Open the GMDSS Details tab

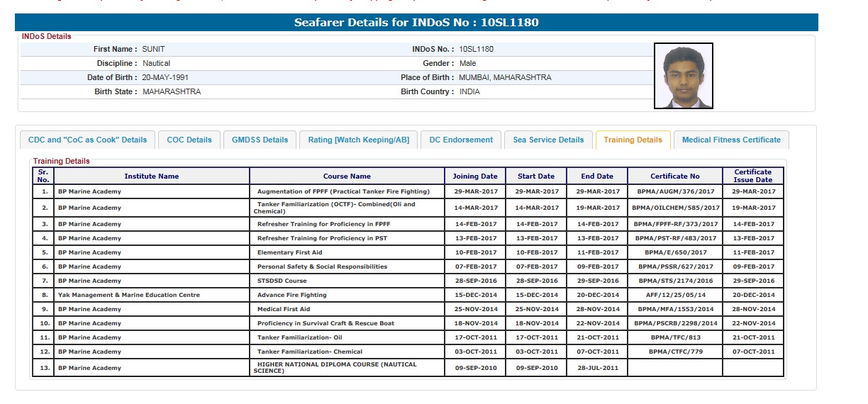[260, 140]
